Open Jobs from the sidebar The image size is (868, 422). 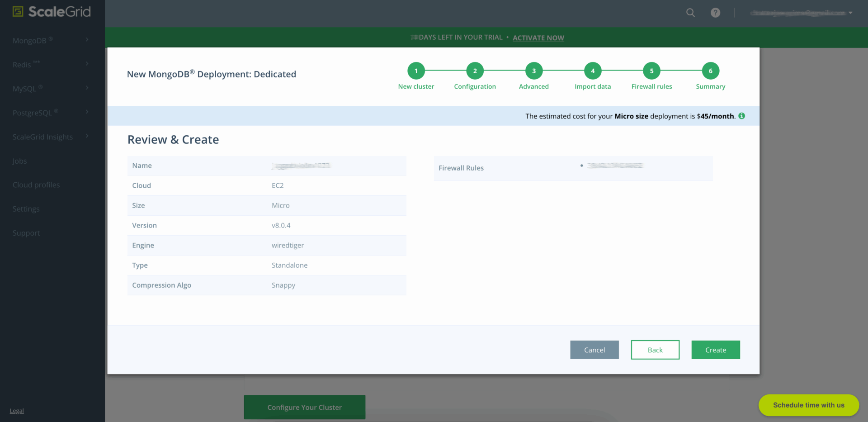click(19, 161)
